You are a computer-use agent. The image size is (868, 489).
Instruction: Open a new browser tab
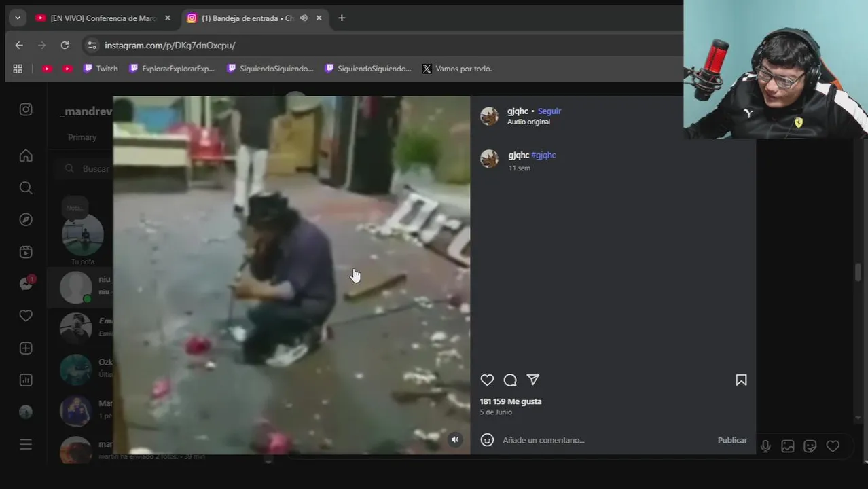tap(342, 18)
